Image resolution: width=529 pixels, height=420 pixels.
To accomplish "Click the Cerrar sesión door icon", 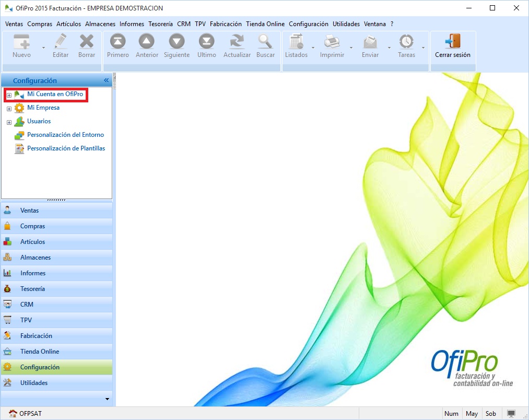I will click(x=452, y=42).
